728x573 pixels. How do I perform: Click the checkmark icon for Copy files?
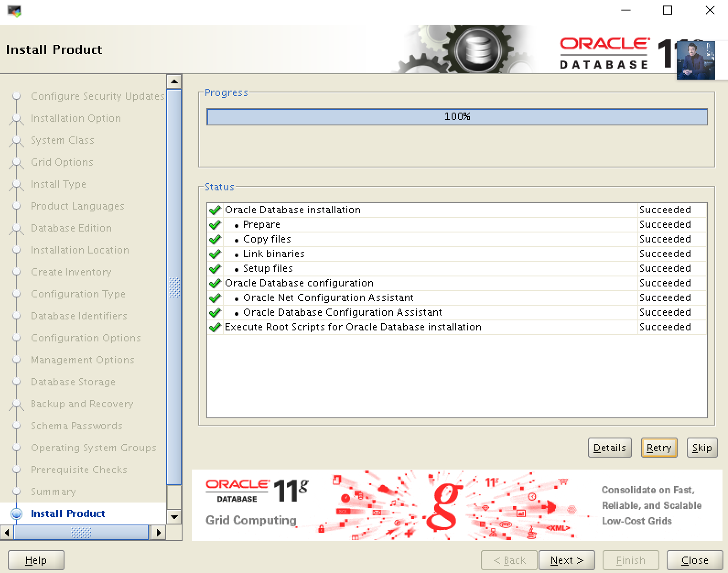[x=215, y=239]
